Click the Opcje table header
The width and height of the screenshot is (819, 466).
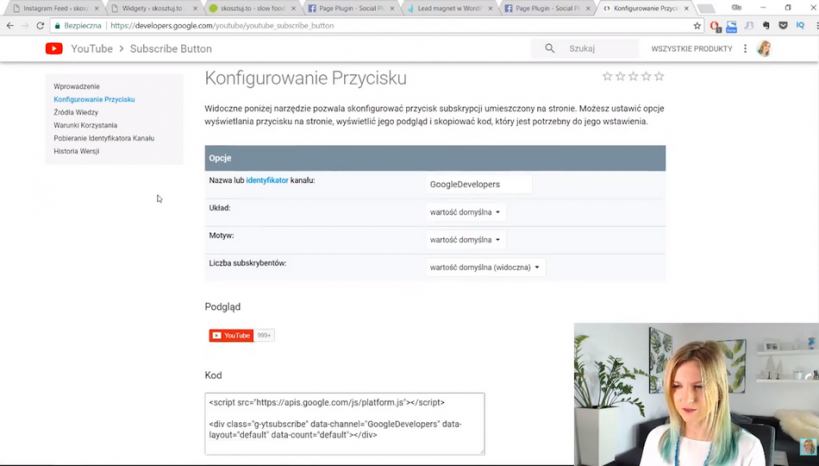point(435,158)
